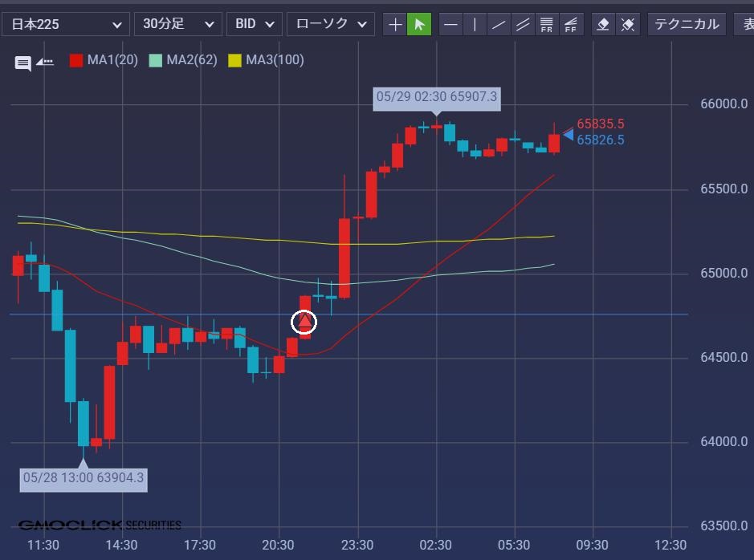The height and width of the screenshot is (560, 754).
Task: Activate the Fibonacci retracement FR tool
Action: pos(547,24)
